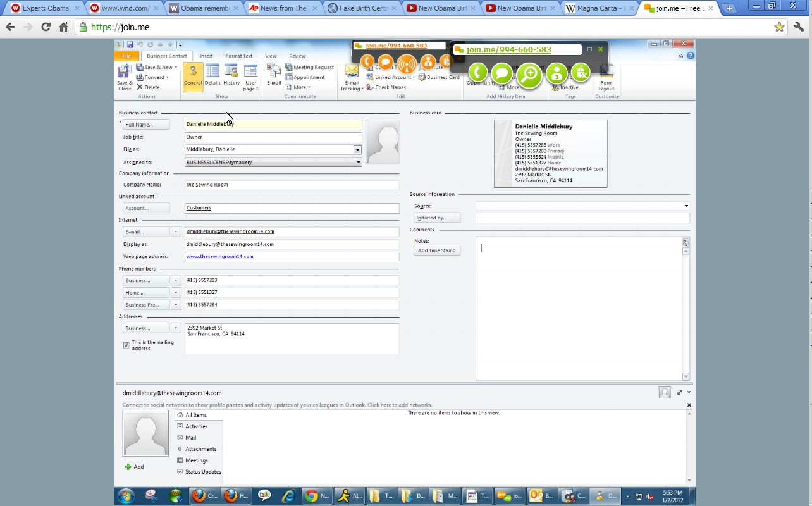Image resolution: width=812 pixels, height=506 pixels.
Task: Open the Business phone type dropdown arrow
Action: [176, 280]
